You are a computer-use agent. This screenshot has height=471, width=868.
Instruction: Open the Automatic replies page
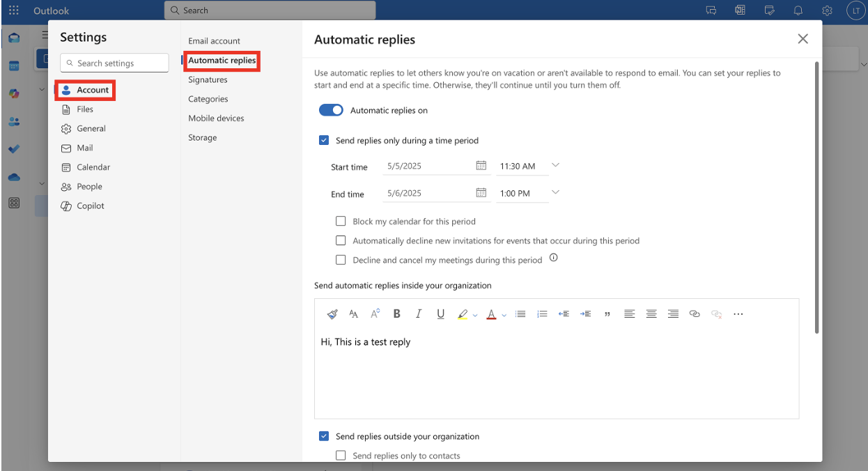click(x=222, y=61)
